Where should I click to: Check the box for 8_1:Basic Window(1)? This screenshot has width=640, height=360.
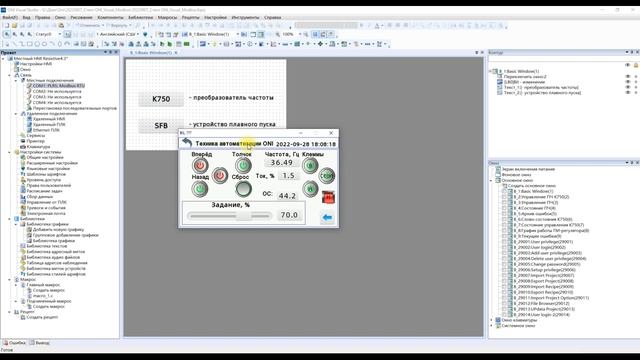point(504,191)
